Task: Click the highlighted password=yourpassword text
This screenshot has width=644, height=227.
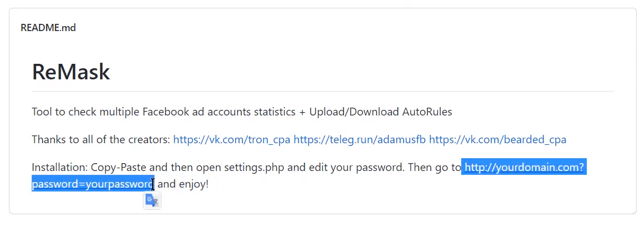Action: 93,184
